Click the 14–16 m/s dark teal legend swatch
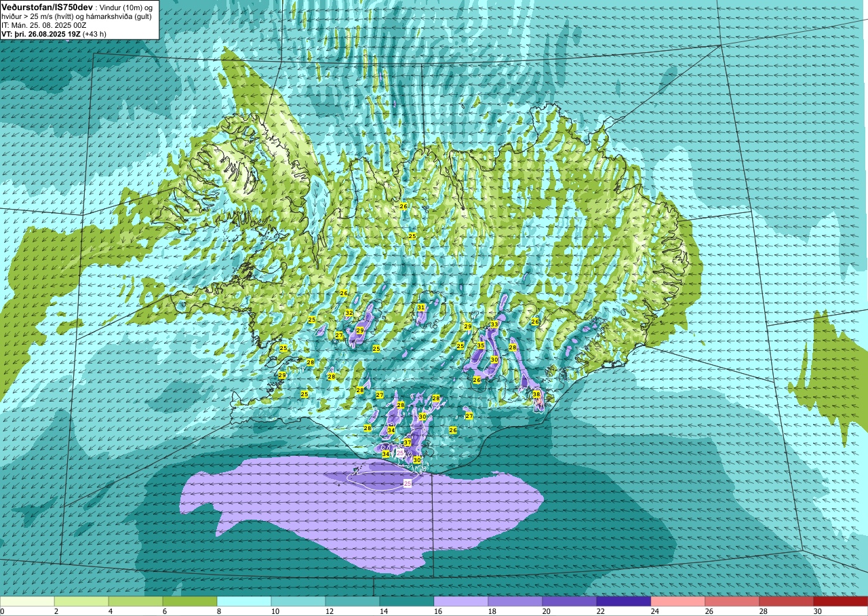The width and height of the screenshot is (868, 616). click(407, 601)
